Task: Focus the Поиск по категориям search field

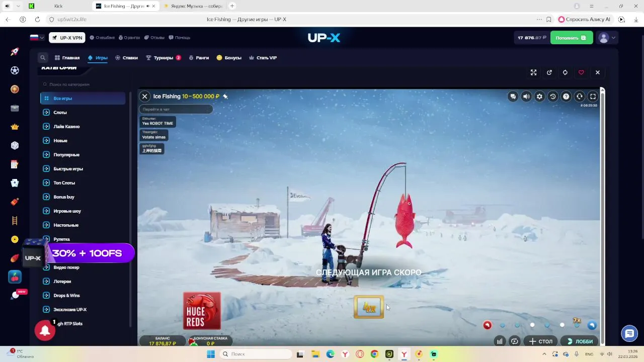Action: point(83,84)
